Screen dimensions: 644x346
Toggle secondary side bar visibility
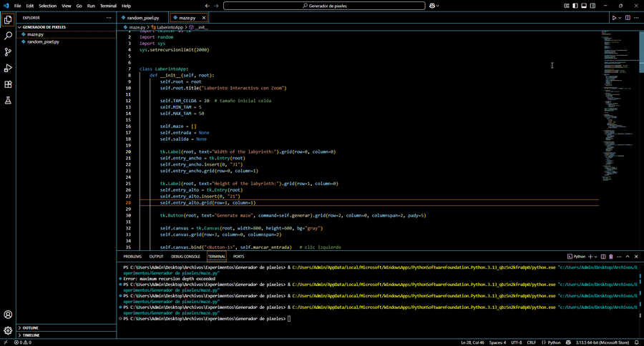click(592, 6)
